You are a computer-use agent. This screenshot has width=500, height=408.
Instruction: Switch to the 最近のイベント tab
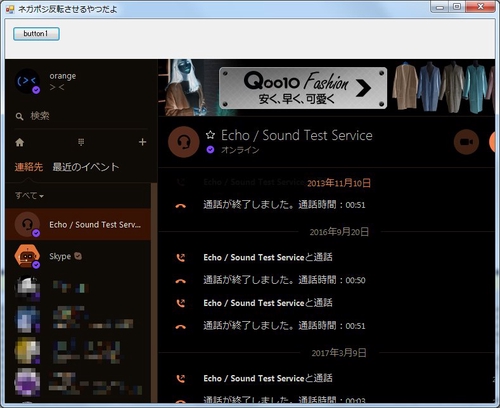pyautogui.click(x=86, y=167)
